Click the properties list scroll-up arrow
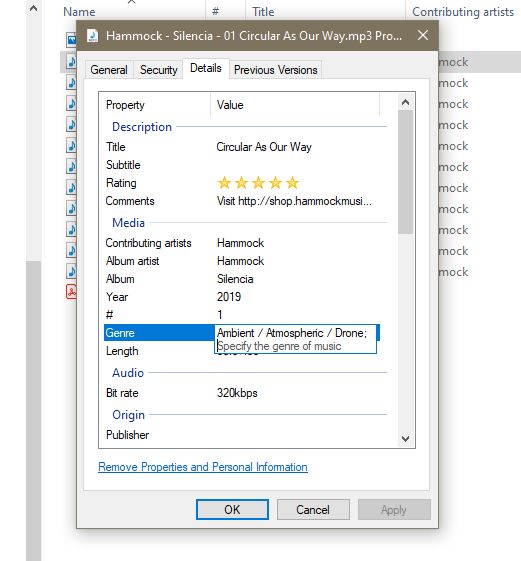521x561 pixels. 405,103
